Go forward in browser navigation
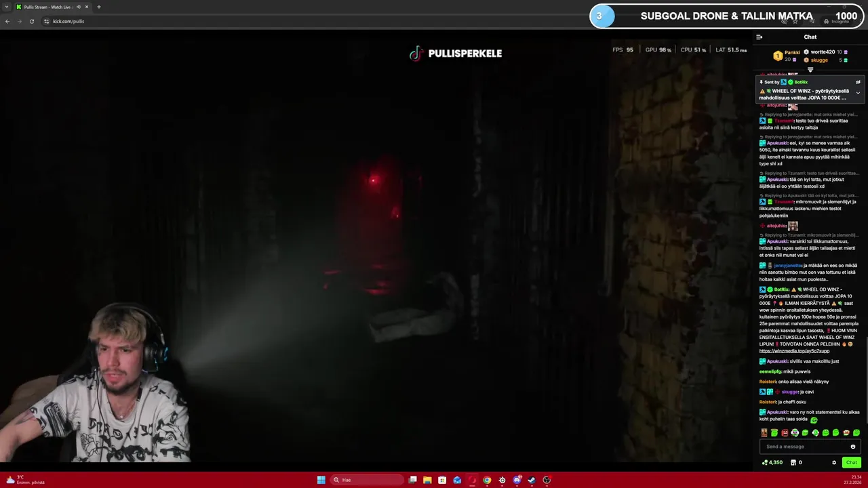Viewport: 868px width, 488px height. click(x=19, y=21)
